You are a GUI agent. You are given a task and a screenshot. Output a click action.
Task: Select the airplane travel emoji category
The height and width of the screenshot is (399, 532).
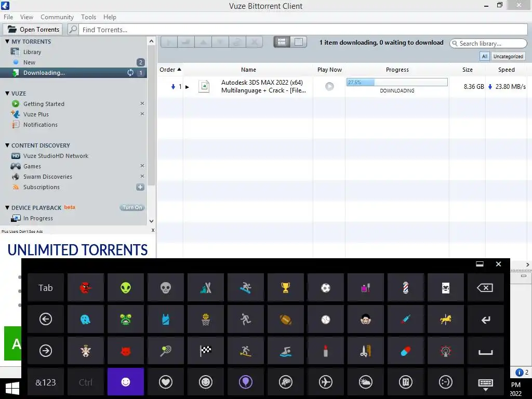pos(325,382)
